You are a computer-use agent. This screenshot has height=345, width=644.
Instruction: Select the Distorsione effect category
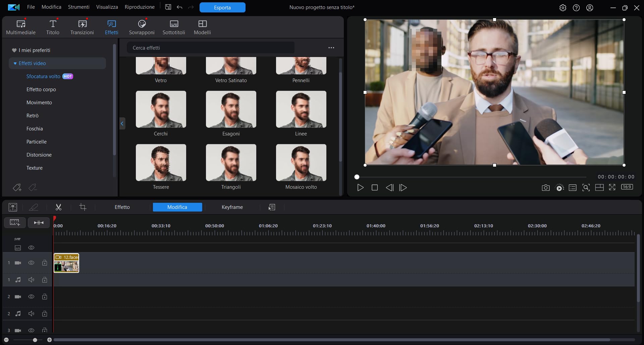click(x=39, y=155)
